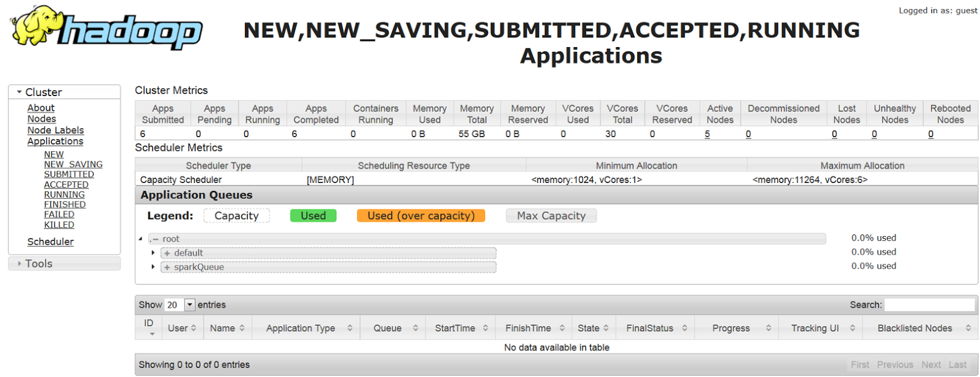Open the Applications link
Viewport: 980px width, 377px height.
(x=55, y=141)
